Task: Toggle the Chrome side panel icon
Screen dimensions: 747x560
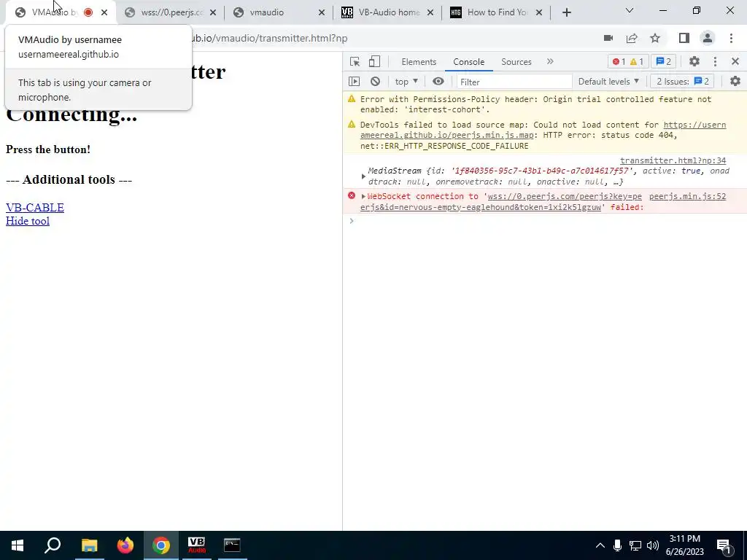Action: 684,38
